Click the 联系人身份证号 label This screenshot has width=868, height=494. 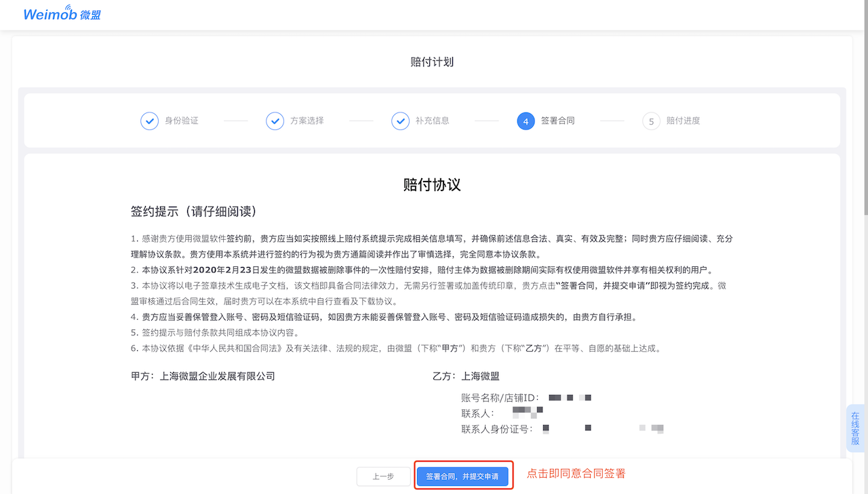(497, 429)
